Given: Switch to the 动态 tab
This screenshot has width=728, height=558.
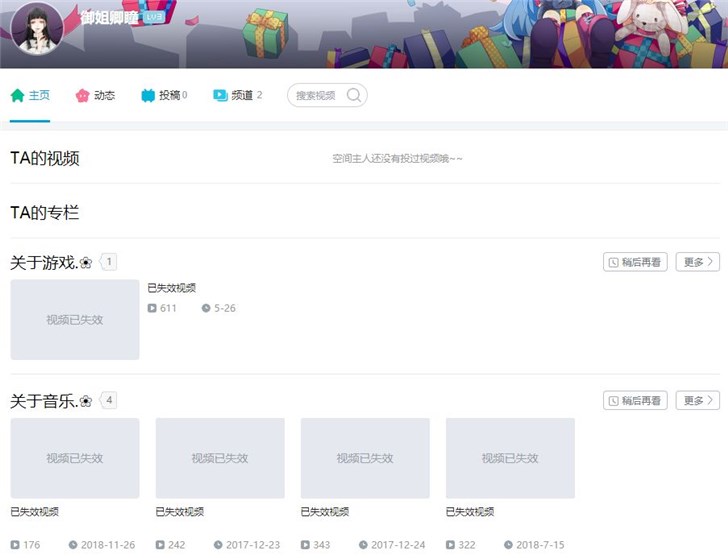Looking at the screenshot, I should pos(104,96).
